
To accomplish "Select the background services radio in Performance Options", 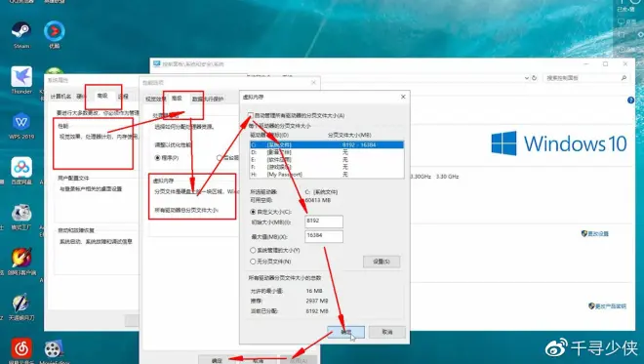I will click(x=220, y=158).
